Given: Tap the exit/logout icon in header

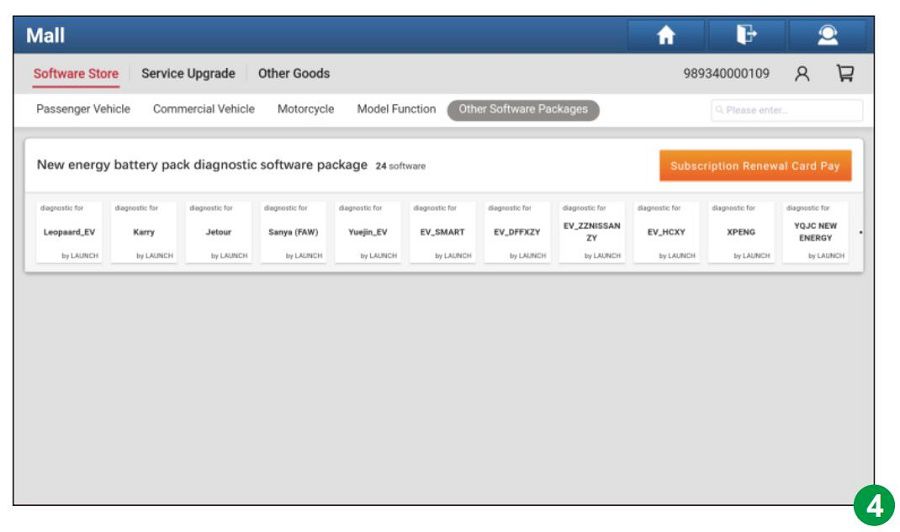Looking at the screenshot, I should click(746, 36).
